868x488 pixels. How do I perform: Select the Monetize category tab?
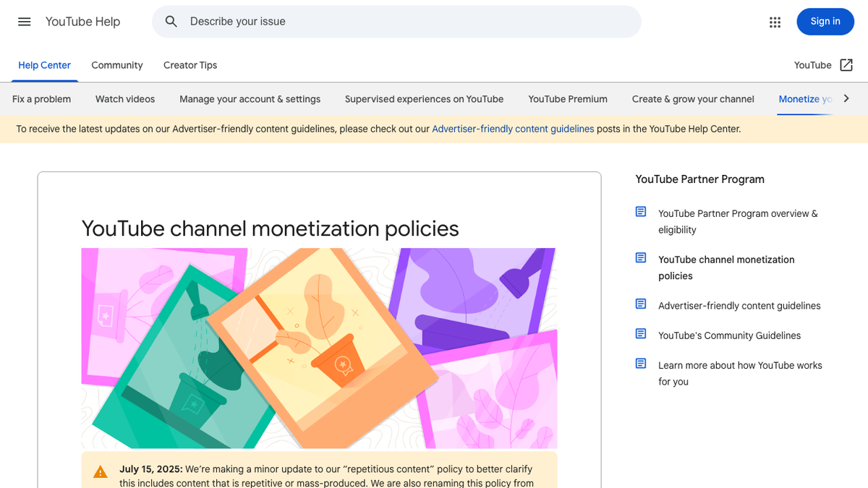pos(806,99)
